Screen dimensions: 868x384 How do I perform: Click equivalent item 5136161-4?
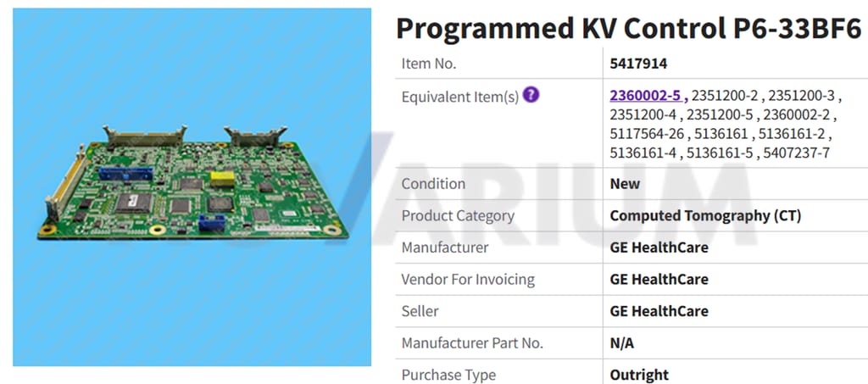pos(643,153)
